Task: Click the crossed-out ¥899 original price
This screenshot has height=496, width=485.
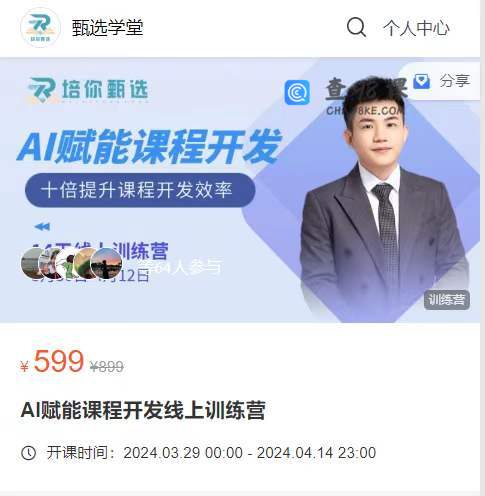Action: click(107, 367)
